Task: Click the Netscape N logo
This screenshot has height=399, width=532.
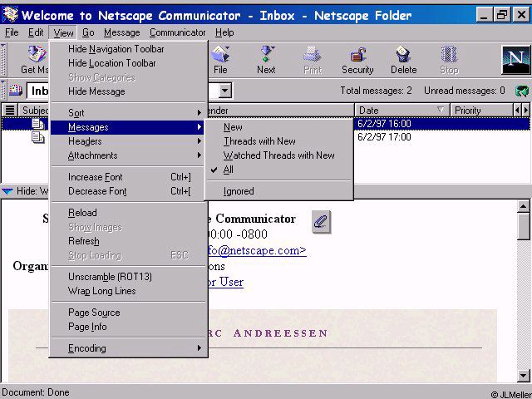Action: [x=515, y=60]
